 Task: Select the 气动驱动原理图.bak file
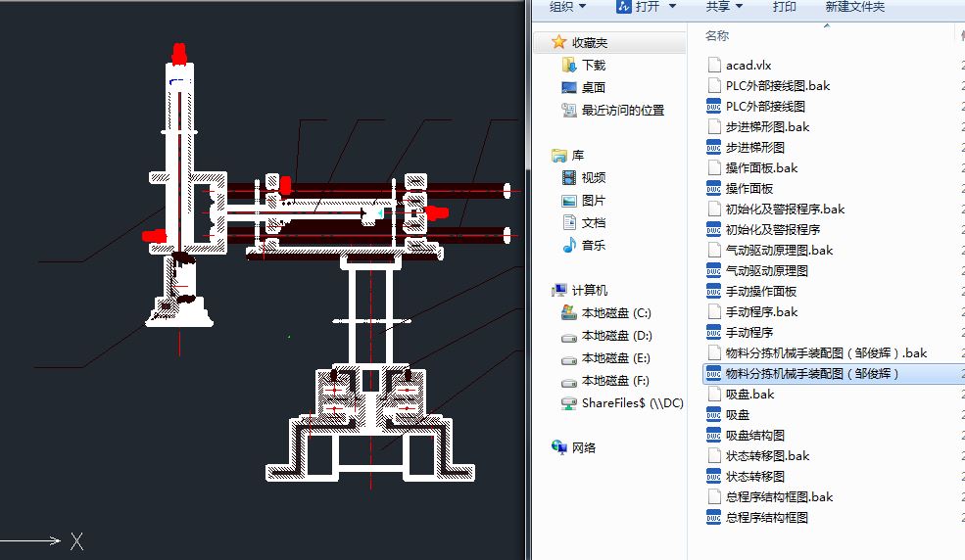779,250
